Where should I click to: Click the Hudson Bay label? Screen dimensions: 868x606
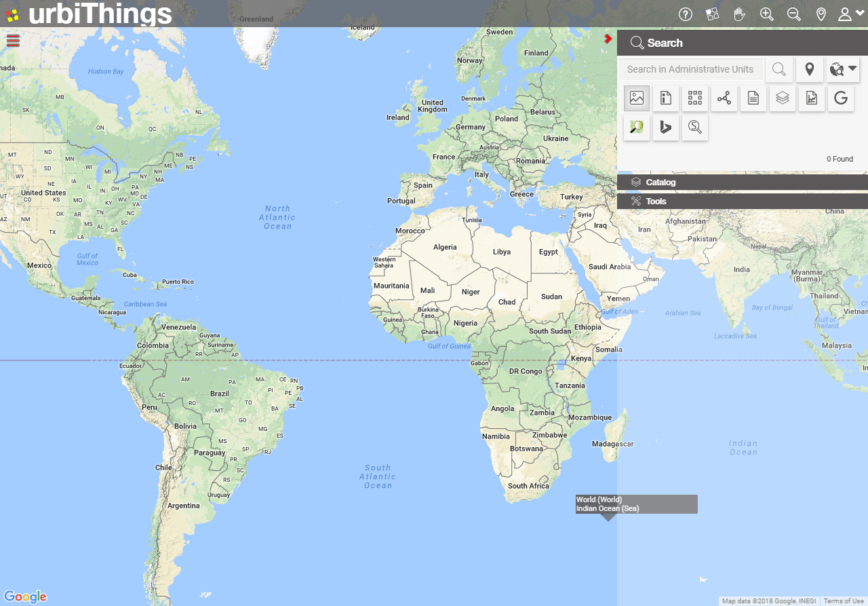(106, 71)
